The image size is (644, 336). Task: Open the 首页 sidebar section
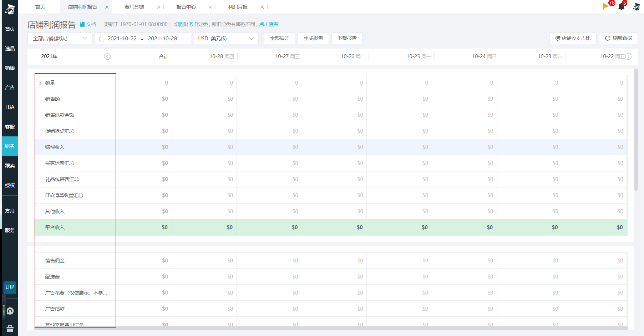10,29
